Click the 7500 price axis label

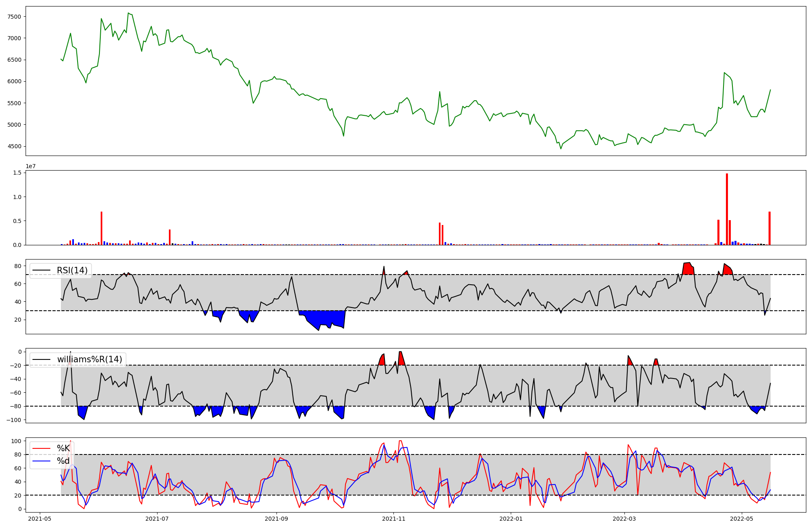pos(15,17)
